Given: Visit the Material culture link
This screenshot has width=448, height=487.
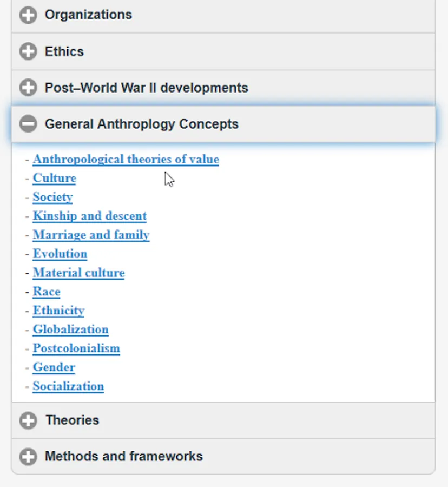Looking at the screenshot, I should pyautogui.click(x=78, y=273).
